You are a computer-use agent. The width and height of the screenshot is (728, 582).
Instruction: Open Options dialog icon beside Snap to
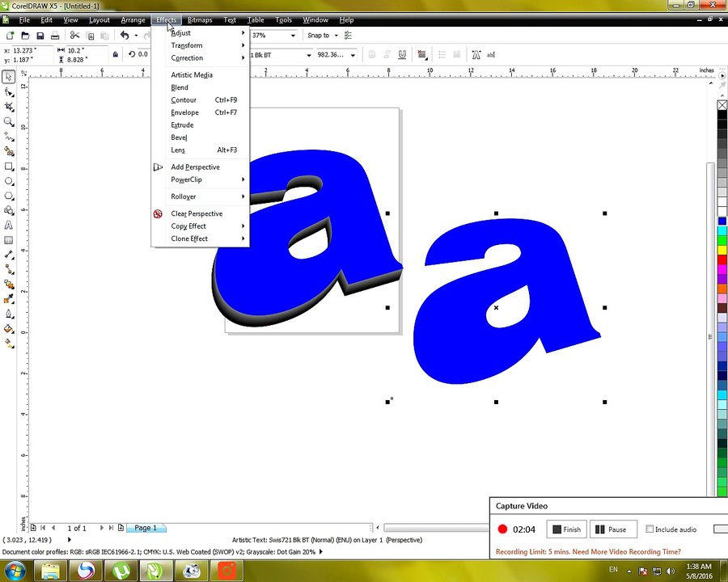pos(348,36)
